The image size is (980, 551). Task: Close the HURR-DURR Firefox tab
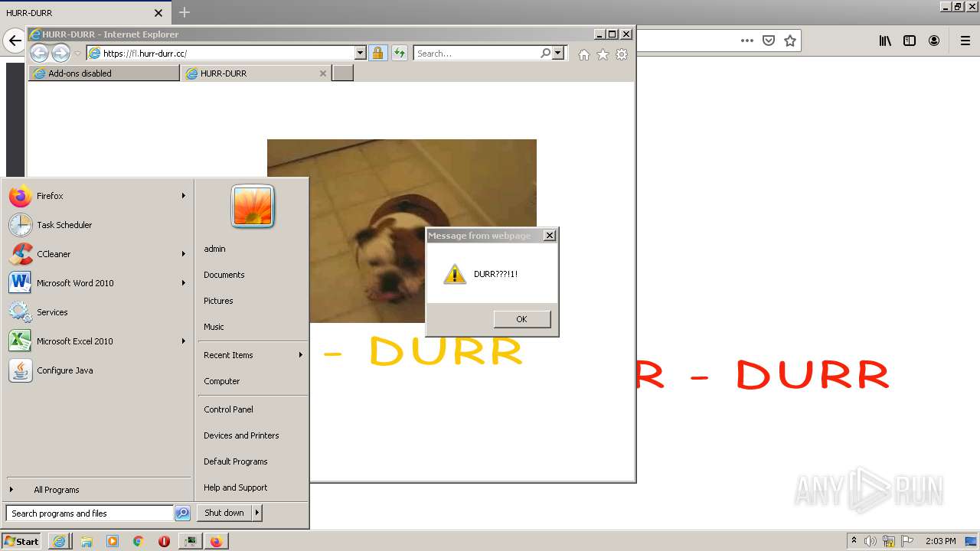pos(158,13)
